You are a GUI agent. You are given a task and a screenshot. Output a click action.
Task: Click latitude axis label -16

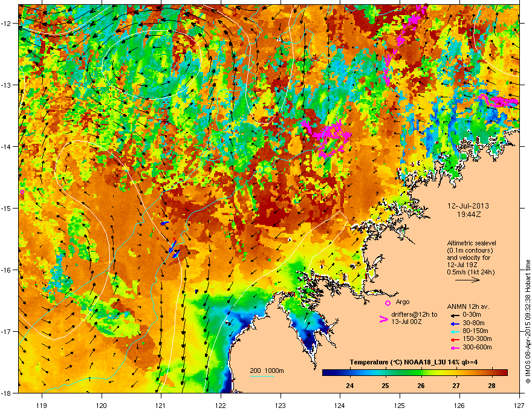pos(6,270)
